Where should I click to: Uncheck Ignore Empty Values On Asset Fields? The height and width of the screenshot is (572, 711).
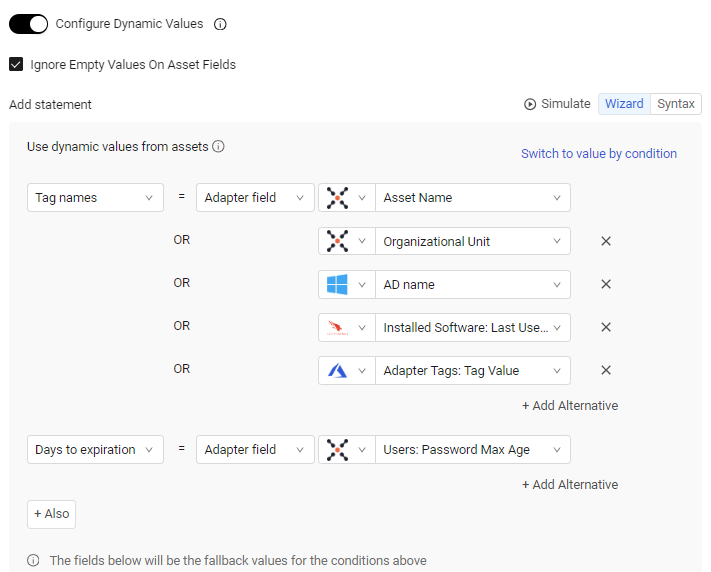pyautogui.click(x=16, y=64)
